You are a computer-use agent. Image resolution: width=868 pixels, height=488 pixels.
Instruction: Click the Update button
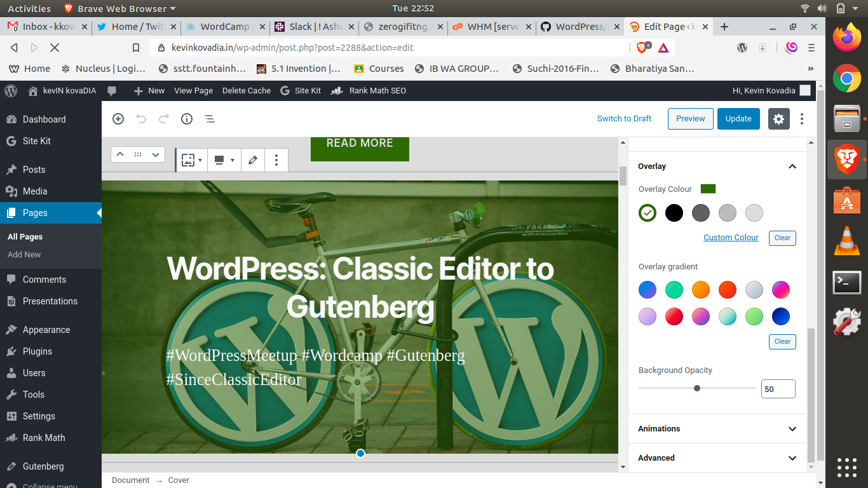(738, 119)
